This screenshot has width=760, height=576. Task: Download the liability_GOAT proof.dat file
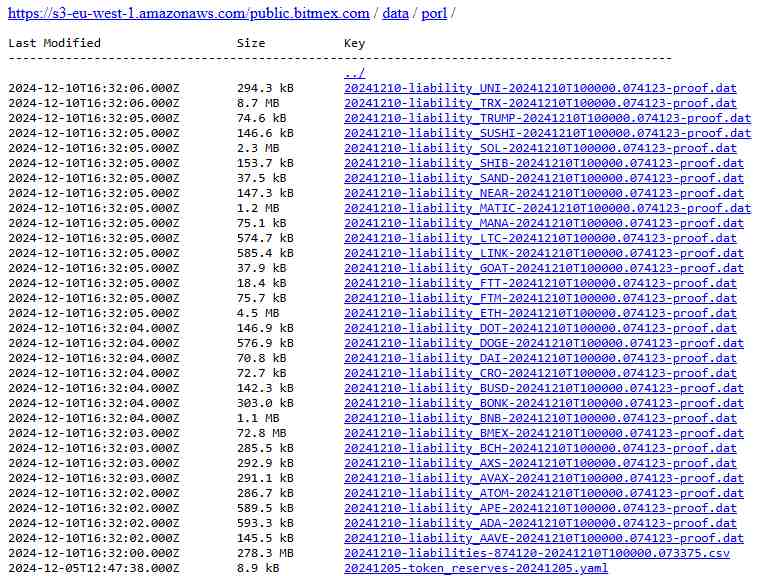tap(544, 269)
